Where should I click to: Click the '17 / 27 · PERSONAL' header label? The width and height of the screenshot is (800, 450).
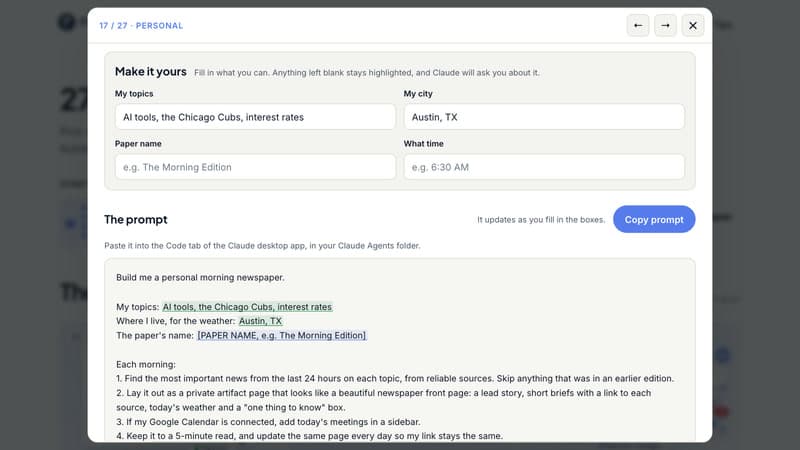[141, 26]
